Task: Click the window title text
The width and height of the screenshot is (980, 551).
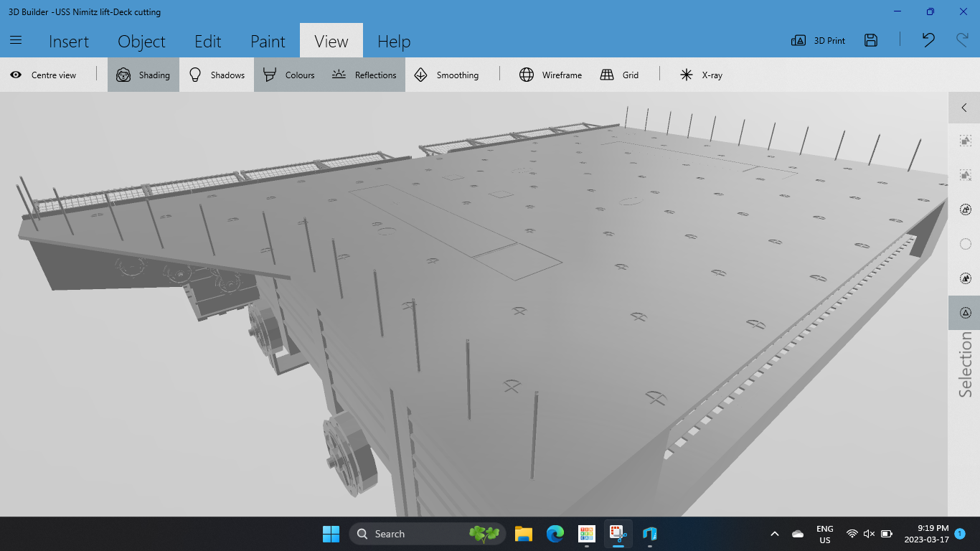Action: coord(85,12)
